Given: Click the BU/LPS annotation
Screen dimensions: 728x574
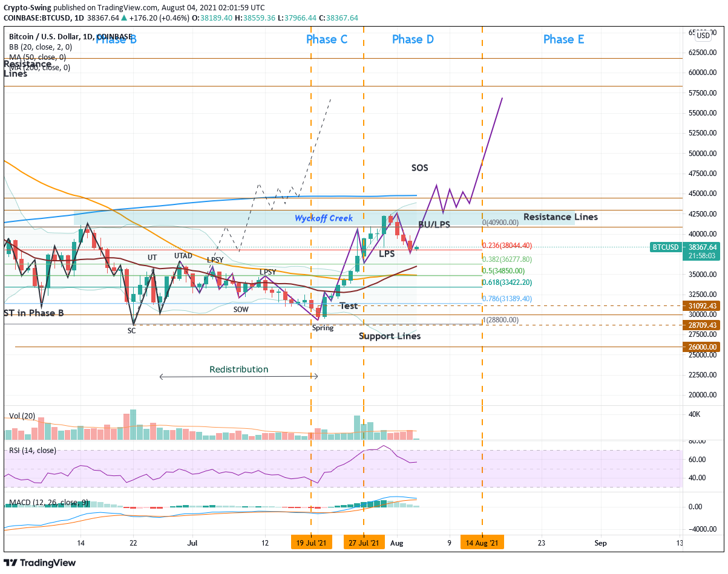Looking at the screenshot, I should (434, 224).
